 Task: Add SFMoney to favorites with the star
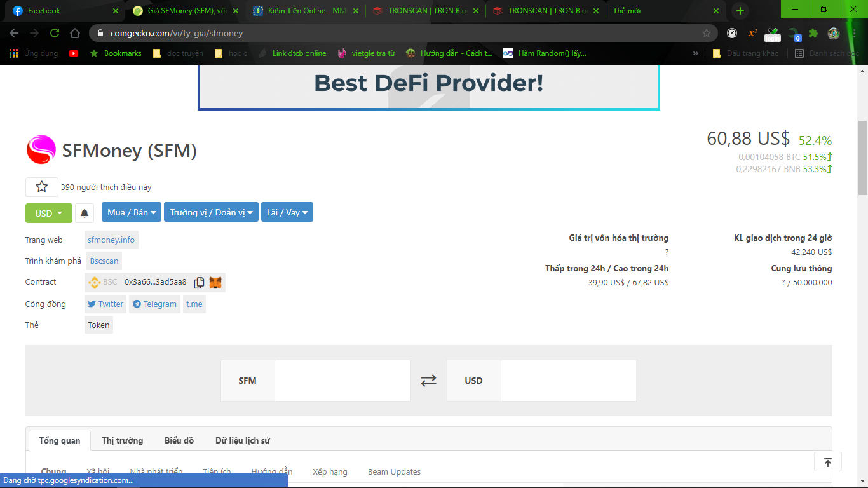(42, 187)
